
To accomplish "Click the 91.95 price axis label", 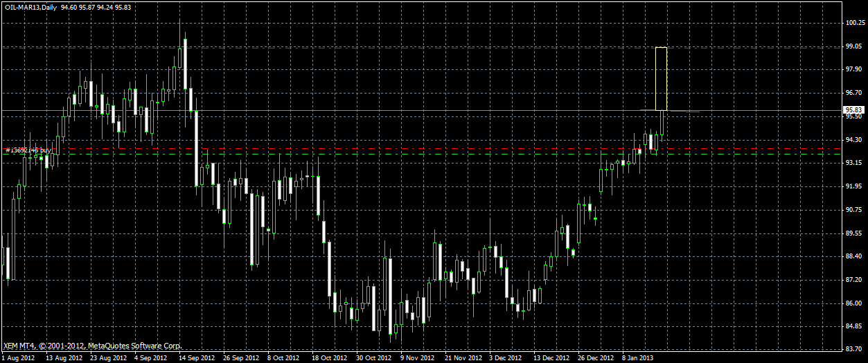I will pos(853,186).
